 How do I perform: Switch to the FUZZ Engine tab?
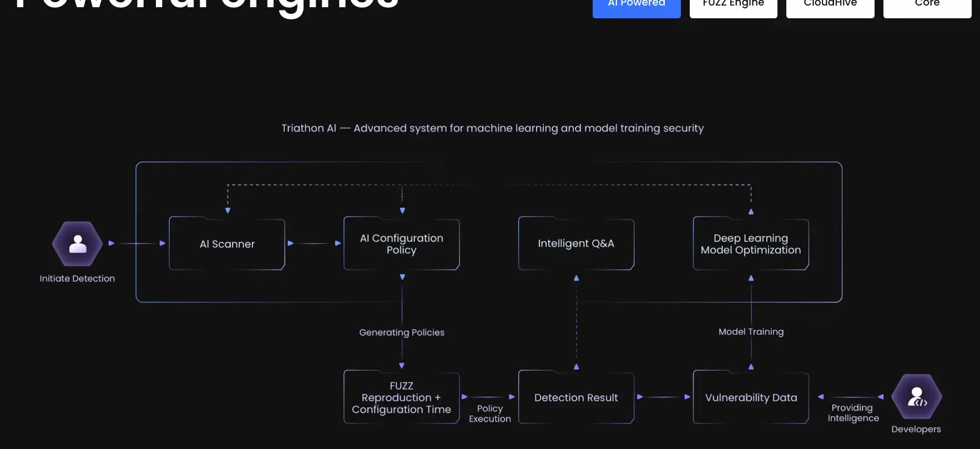[x=733, y=7]
